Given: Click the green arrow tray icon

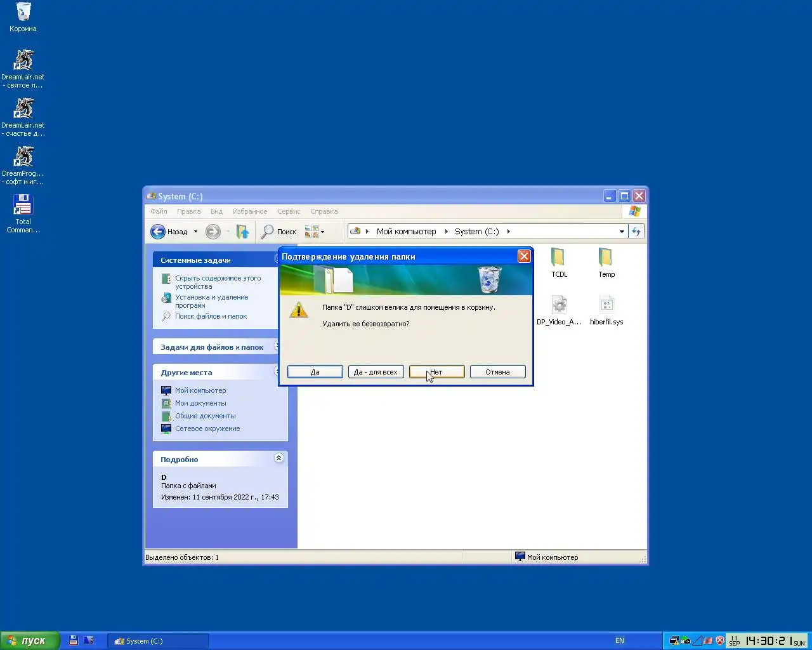Looking at the screenshot, I should point(686,641).
